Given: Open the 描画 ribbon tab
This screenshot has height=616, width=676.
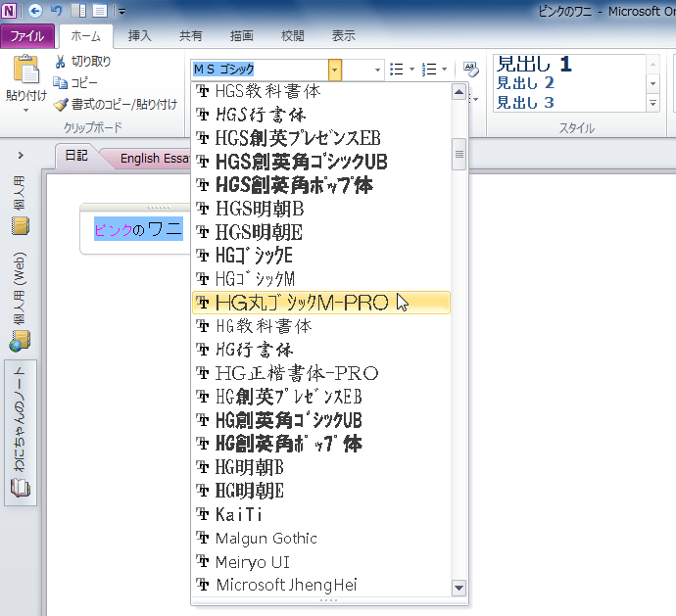Looking at the screenshot, I should click(241, 36).
